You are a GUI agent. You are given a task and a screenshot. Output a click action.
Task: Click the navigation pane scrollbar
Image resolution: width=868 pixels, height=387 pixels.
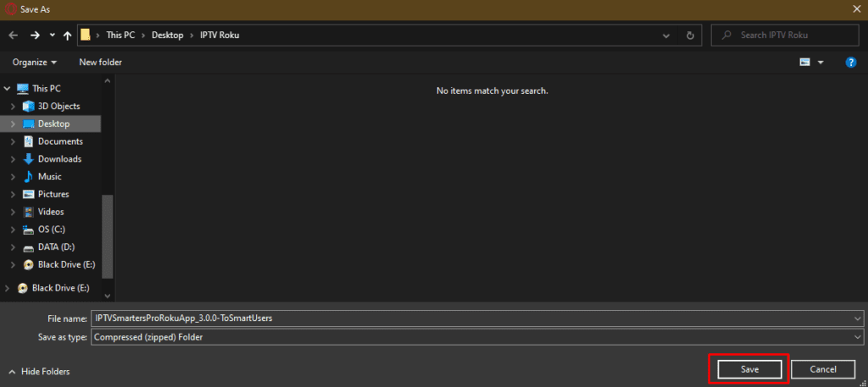(108, 237)
